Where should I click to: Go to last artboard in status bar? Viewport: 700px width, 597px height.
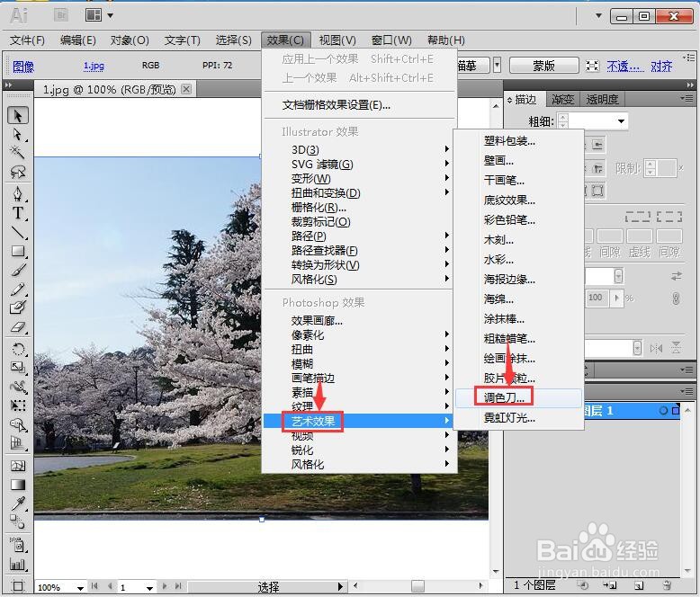(178, 586)
